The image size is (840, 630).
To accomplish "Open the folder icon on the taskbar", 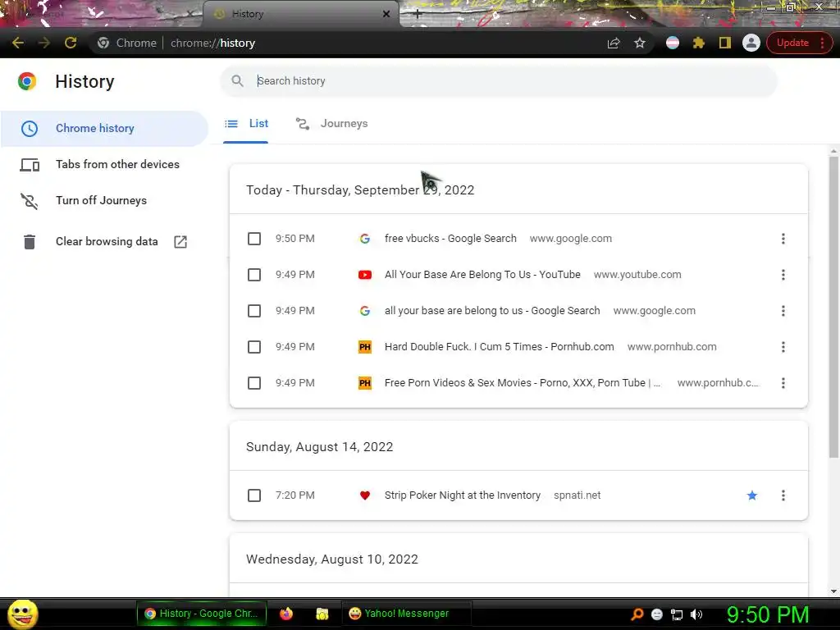I will (x=322, y=614).
